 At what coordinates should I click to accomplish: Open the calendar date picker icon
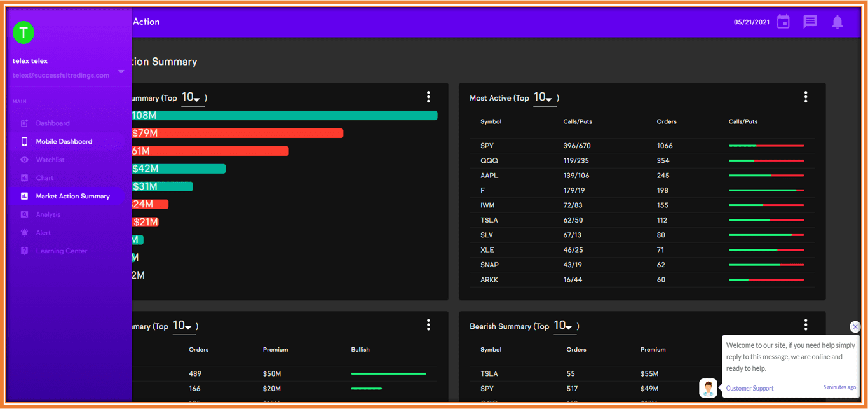tap(783, 22)
